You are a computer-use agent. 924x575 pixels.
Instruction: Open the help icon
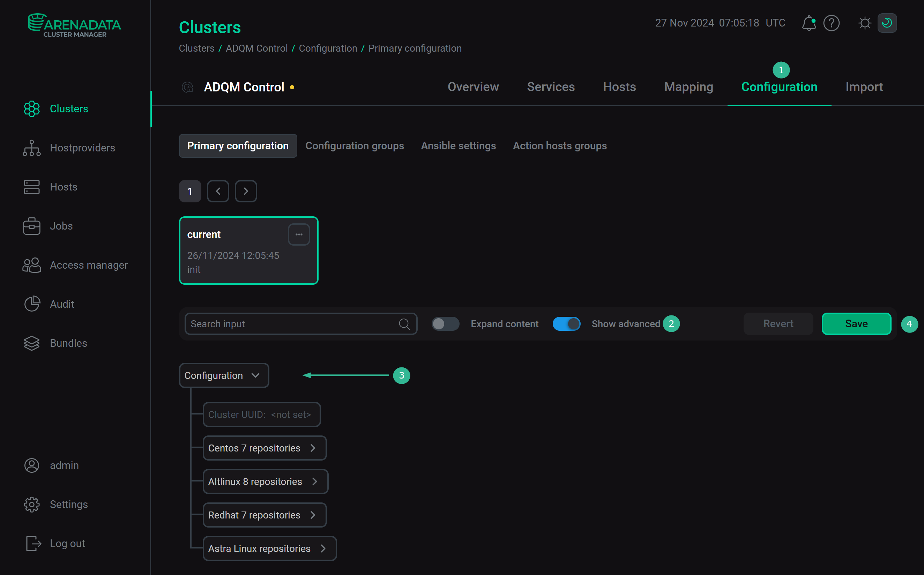pyautogui.click(x=831, y=23)
